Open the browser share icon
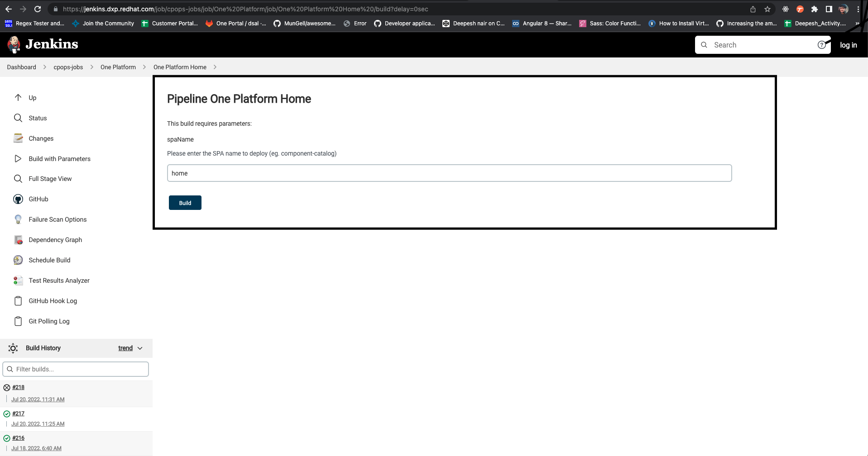The width and height of the screenshot is (868, 456). (x=753, y=9)
